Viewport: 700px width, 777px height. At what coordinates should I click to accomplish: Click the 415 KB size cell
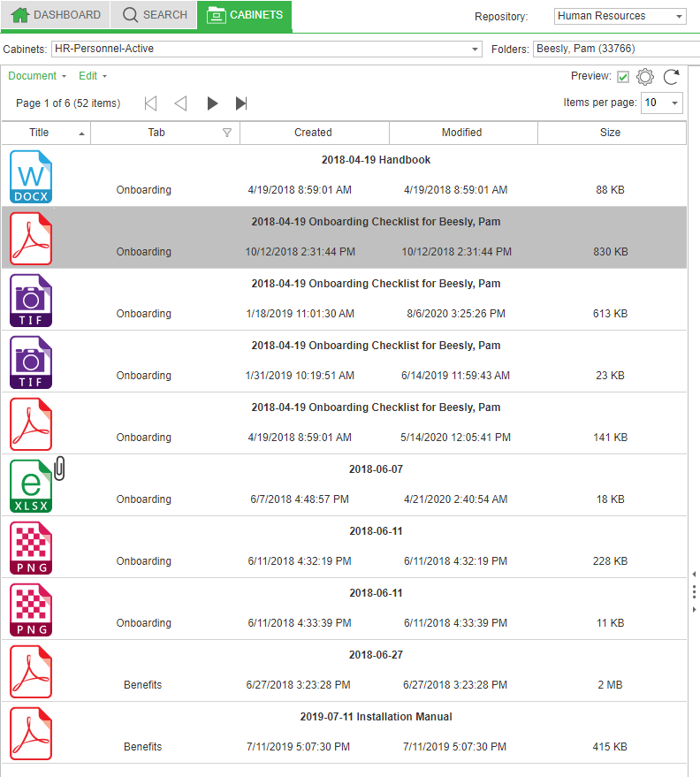(611, 747)
